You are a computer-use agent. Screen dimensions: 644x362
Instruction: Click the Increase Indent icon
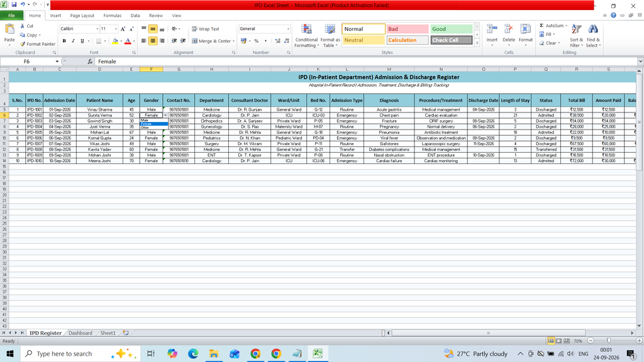[x=183, y=41]
